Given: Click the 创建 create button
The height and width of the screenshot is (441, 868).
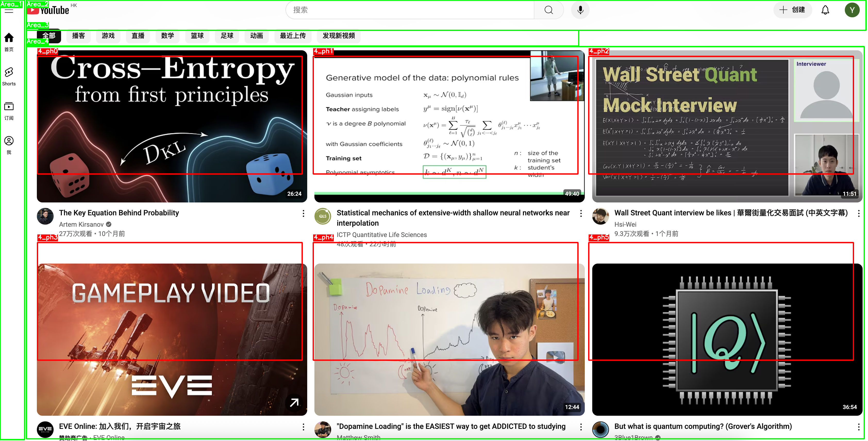Looking at the screenshot, I should pos(792,10).
